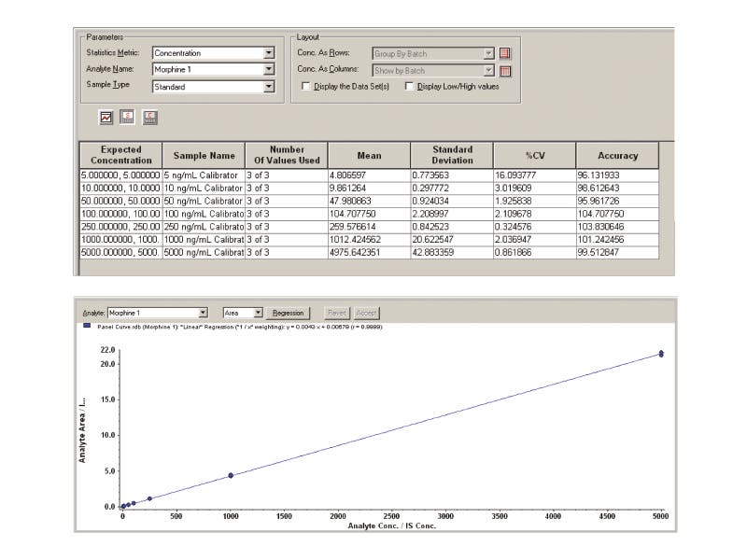Viewport: 747px width, 560px height.
Task: Open the Statistics Metric dropdown
Action: (269, 54)
